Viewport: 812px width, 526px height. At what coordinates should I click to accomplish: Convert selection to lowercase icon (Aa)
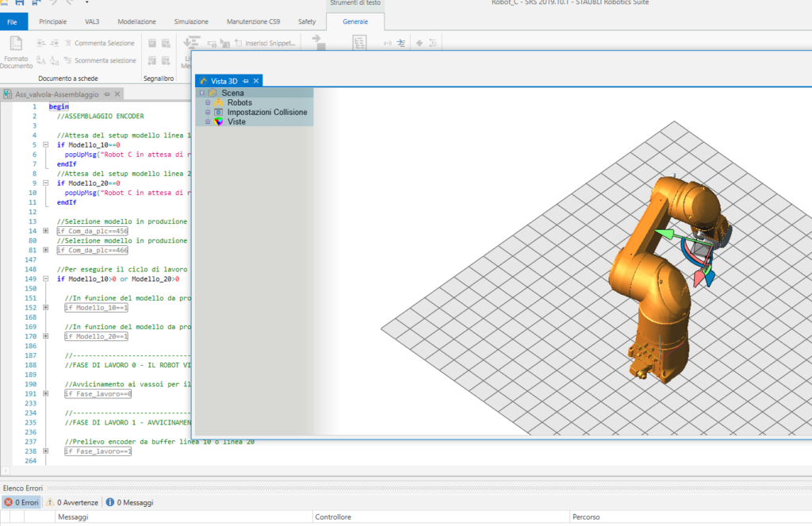[55, 60]
